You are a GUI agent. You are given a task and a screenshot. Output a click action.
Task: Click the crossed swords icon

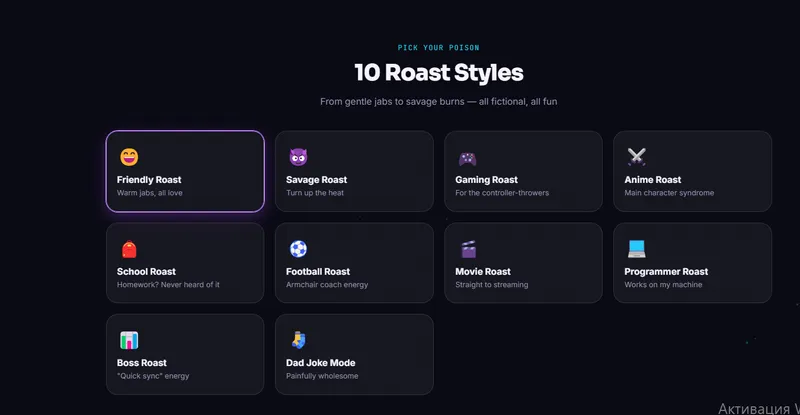637,157
